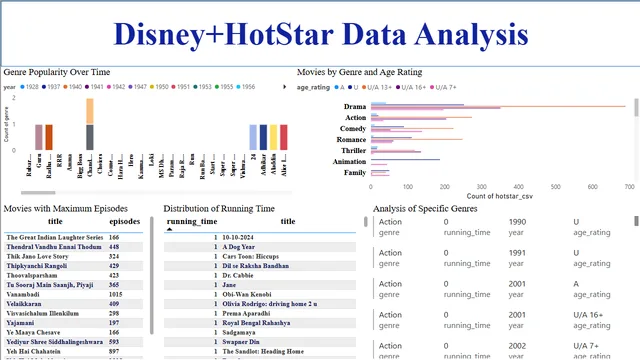Screen dimensions: 640x360
Task: Click the genre chart horizontal scrollbar thumb
Action: coord(38,193)
